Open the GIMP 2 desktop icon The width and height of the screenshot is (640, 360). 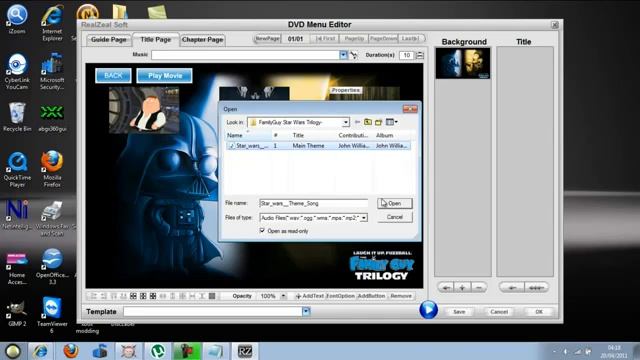[x=17, y=312]
